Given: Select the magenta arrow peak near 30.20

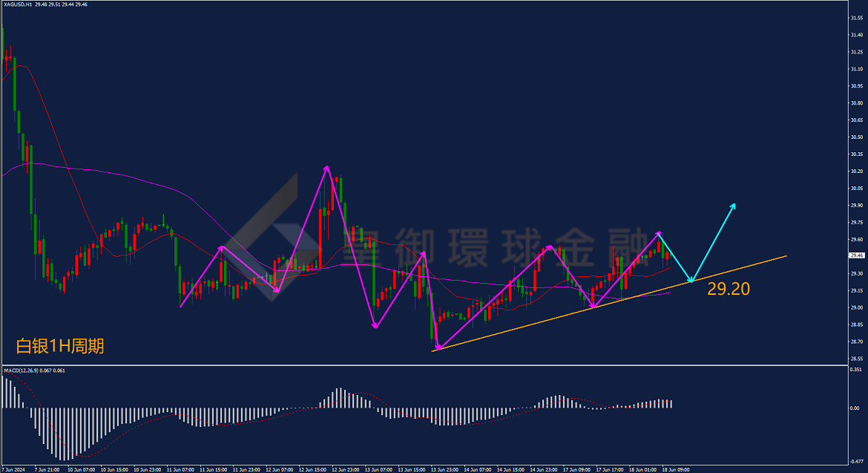Looking at the screenshot, I should [327, 167].
